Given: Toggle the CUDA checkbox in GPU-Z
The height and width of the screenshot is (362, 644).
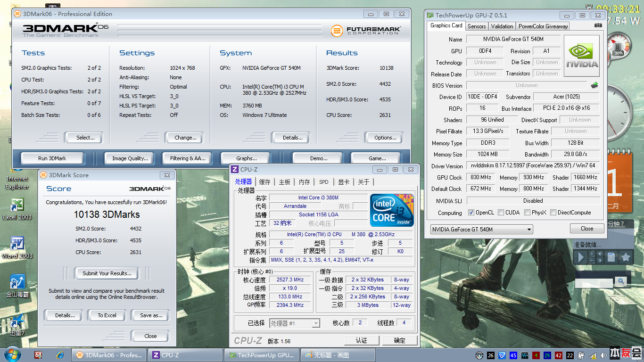Looking at the screenshot, I should [x=501, y=213].
